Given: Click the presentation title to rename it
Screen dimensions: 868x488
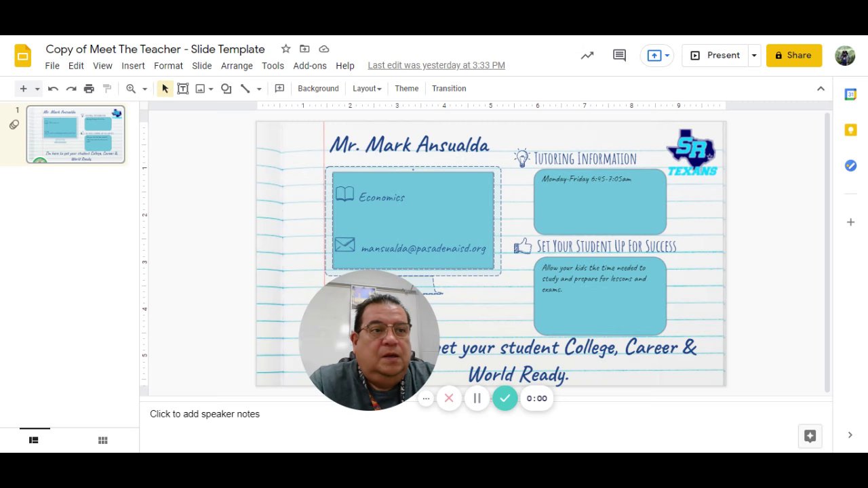Looking at the screenshot, I should pos(155,49).
